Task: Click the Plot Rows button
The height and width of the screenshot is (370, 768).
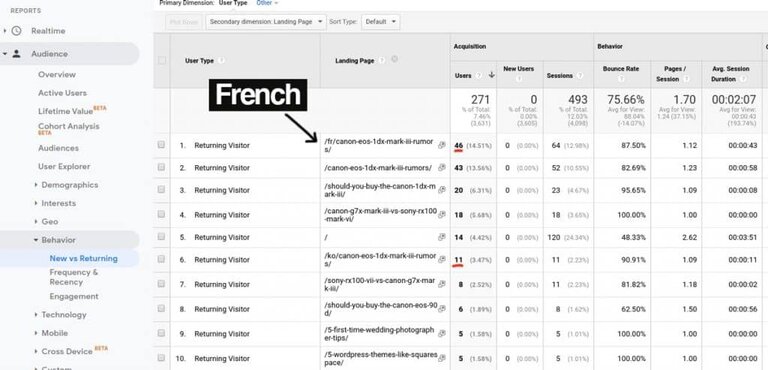Action: (x=184, y=22)
